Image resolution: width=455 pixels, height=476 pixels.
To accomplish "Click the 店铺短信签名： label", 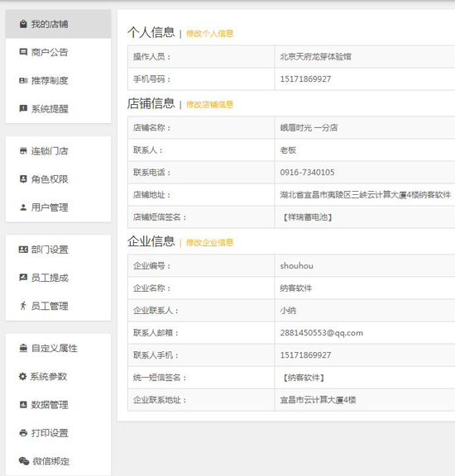I will coord(160,217).
